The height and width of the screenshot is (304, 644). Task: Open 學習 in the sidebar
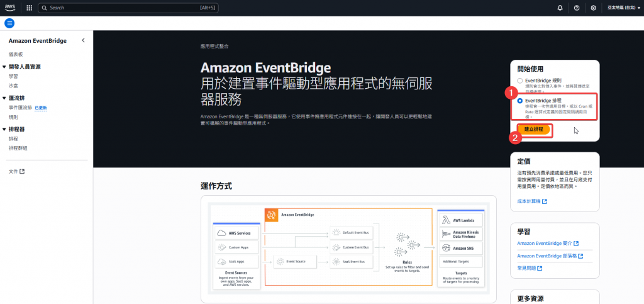click(x=13, y=76)
